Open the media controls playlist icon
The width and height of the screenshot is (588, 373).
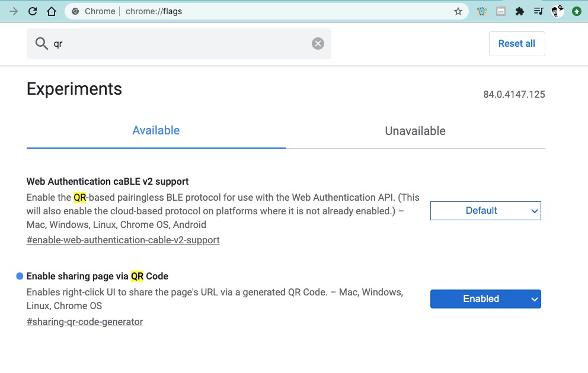(538, 11)
